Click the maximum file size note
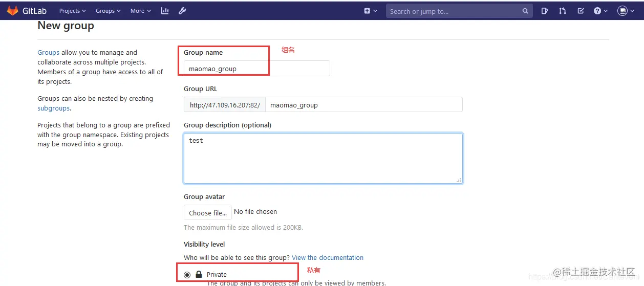 tap(244, 227)
